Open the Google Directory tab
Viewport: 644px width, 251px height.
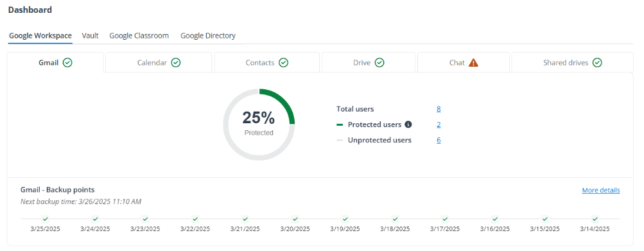208,36
